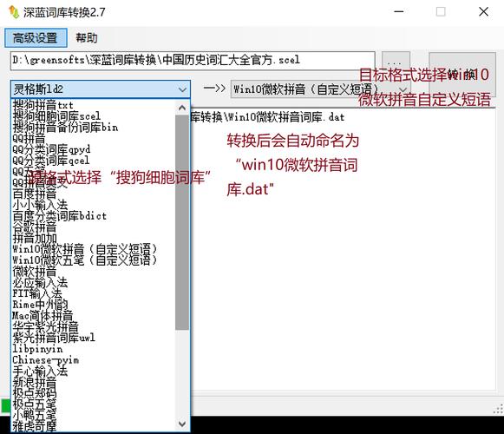This screenshot has height=434, width=504.
Task: Click the 深蓝词库转换 app icon in title bar
Action: tap(14, 12)
